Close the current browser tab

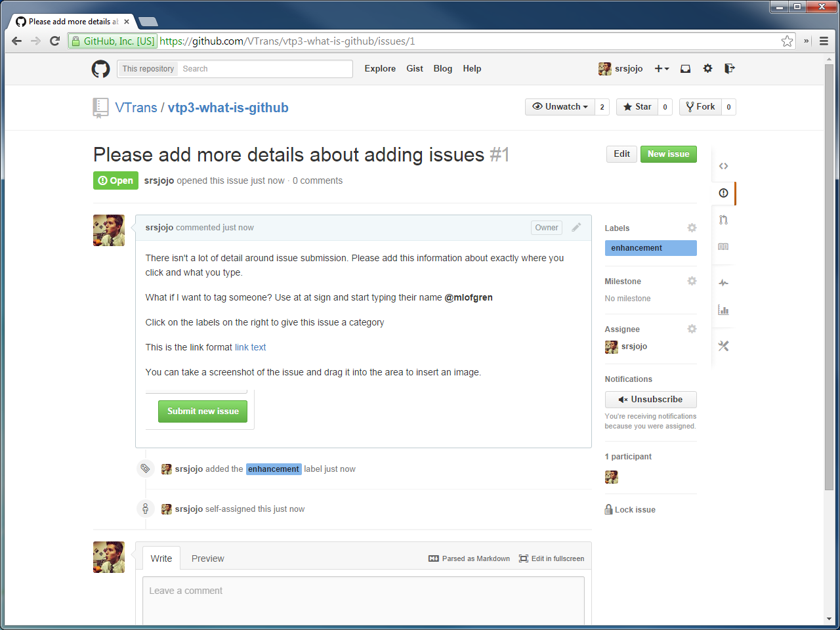[127, 22]
